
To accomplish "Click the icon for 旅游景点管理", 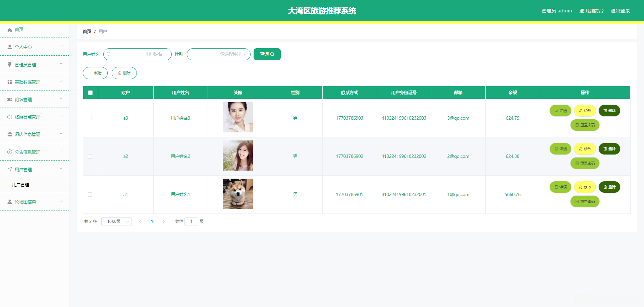I will click(x=10, y=117).
